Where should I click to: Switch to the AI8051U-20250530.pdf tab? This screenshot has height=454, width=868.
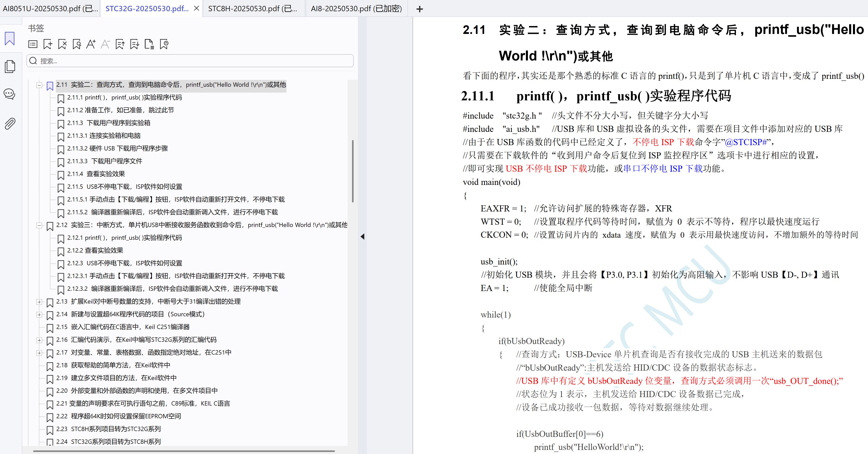50,8
